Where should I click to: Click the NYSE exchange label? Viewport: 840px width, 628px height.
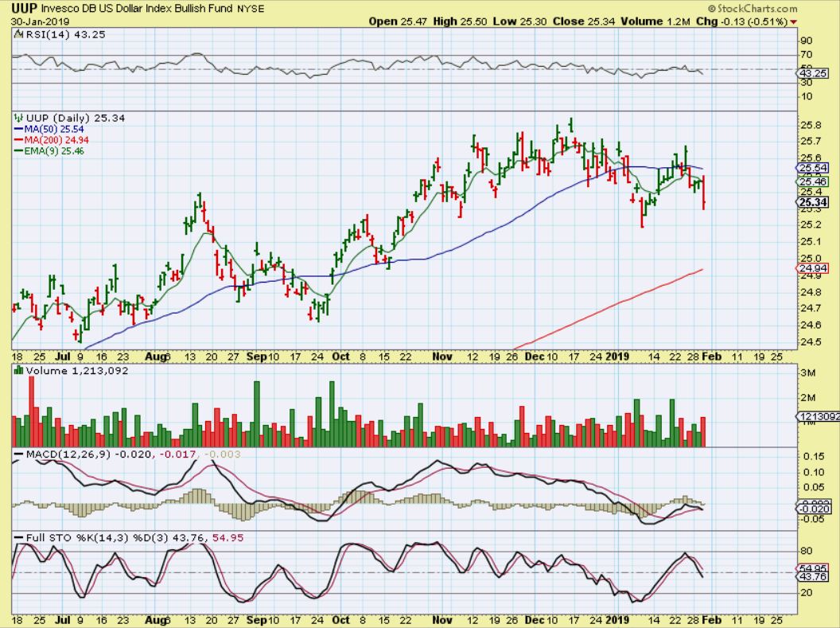coord(251,9)
